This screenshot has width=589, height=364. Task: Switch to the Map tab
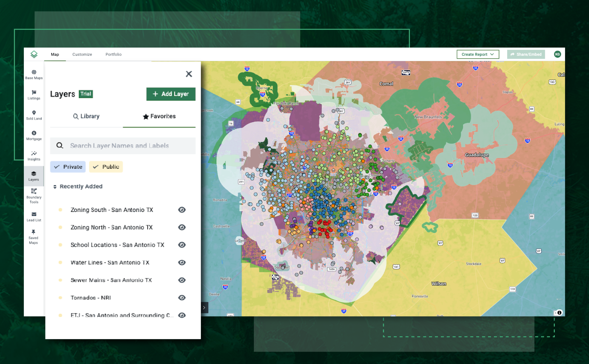click(x=55, y=54)
